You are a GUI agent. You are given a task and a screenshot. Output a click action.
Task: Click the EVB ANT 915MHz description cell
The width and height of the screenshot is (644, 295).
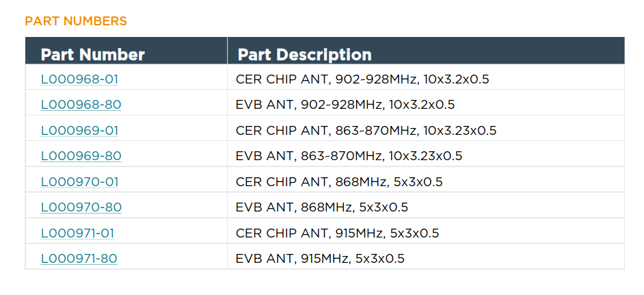pos(320,259)
